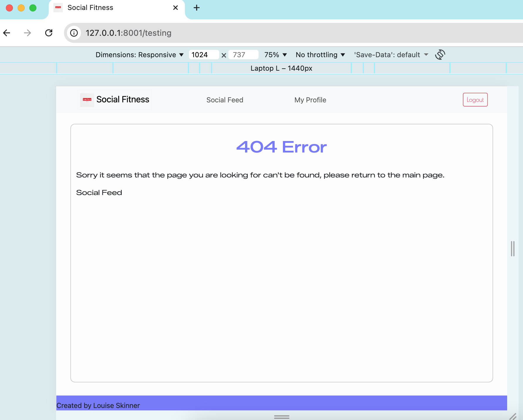Click the forward navigation arrow
The image size is (523, 420).
point(27,33)
